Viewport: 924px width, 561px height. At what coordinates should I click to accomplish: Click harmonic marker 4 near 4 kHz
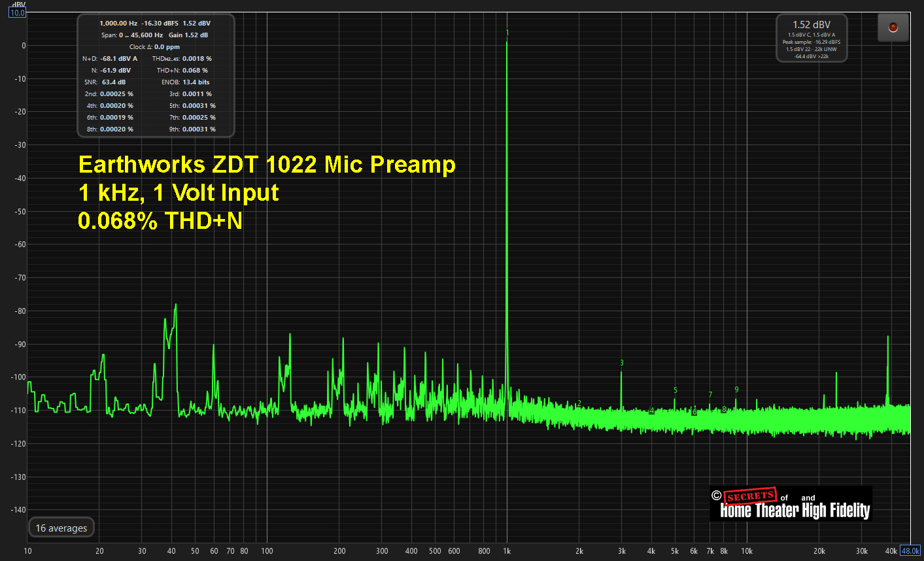click(x=652, y=411)
